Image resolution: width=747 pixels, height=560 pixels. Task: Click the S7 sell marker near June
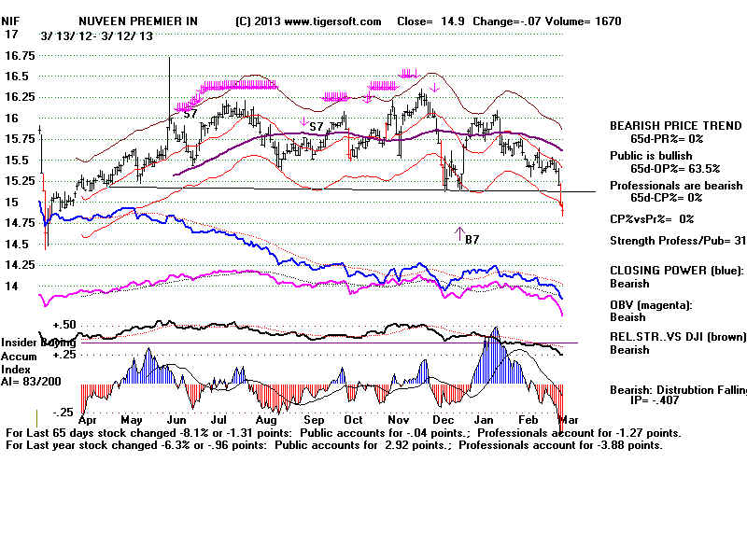pos(190,113)
